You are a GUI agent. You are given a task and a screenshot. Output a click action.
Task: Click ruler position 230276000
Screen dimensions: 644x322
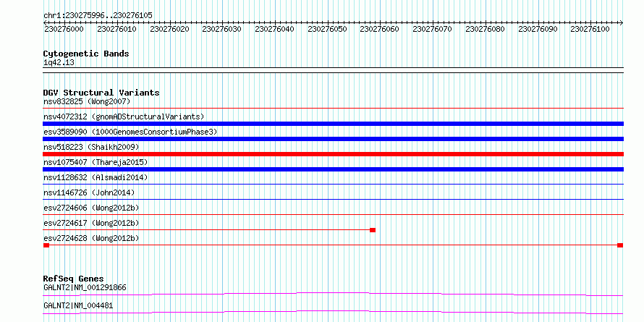click(63, 29)
